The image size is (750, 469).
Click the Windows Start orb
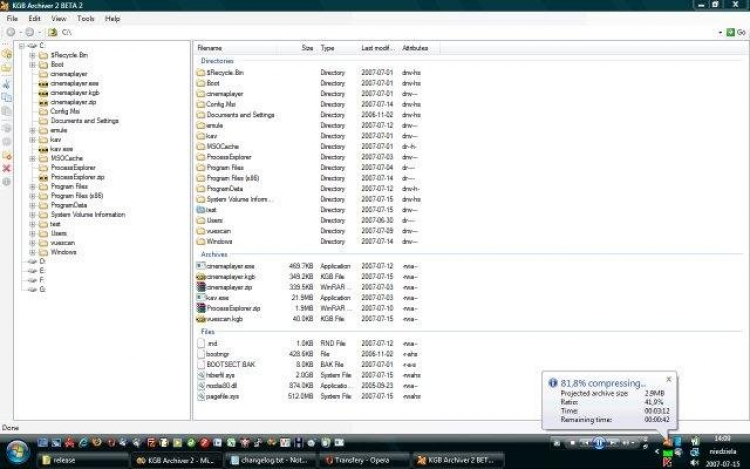(x=17, y=452)
